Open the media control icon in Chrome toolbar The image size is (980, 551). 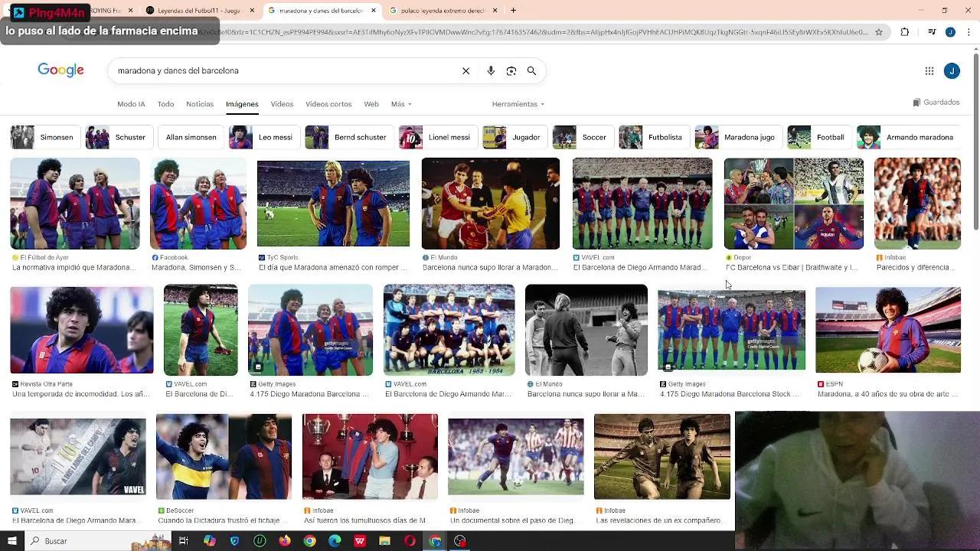(x=932, y=32)
